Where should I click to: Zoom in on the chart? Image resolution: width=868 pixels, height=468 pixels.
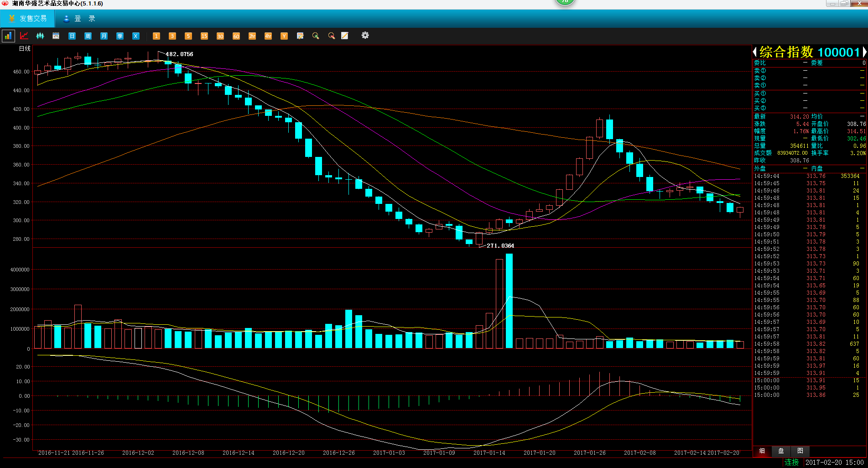(x=316, y=36)
